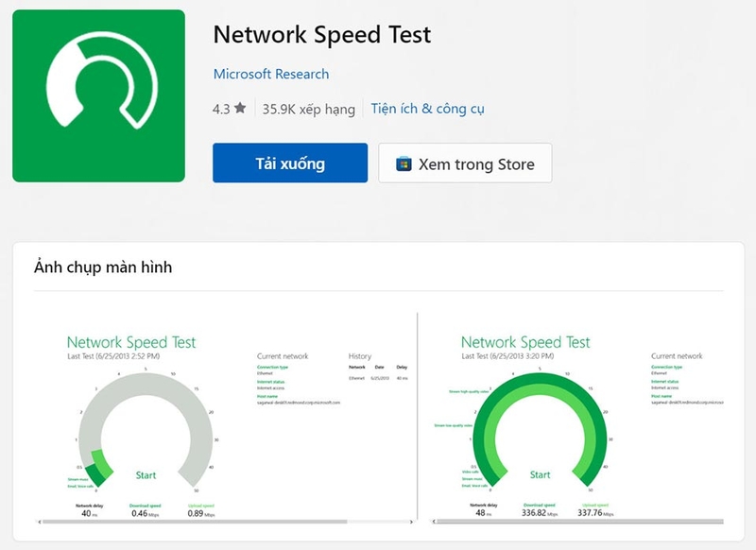Click the Microsoft Store icon inside the store button
Image resolution: width=756 pixels, height=550 pixels.
(403, 163)
